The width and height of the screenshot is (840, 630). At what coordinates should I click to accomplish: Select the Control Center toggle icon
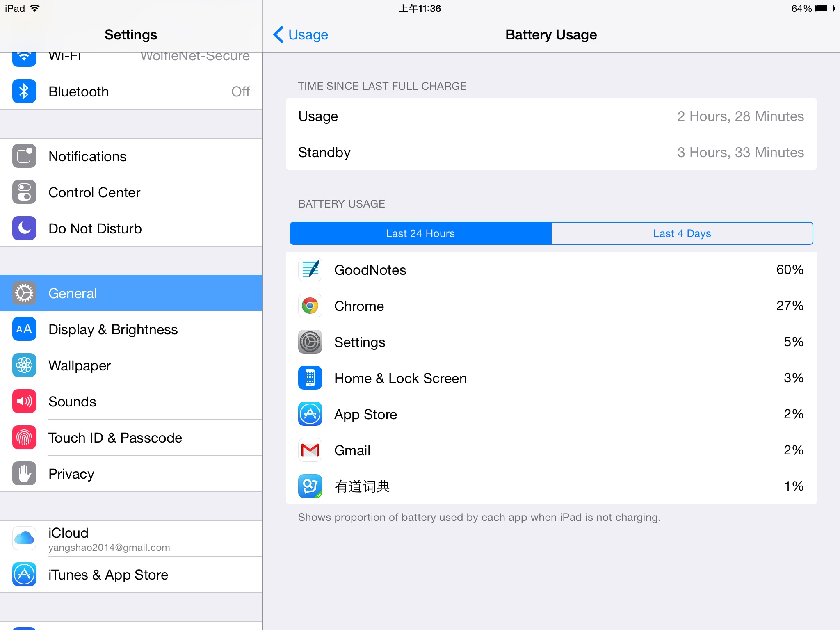(x=24, y=192)
